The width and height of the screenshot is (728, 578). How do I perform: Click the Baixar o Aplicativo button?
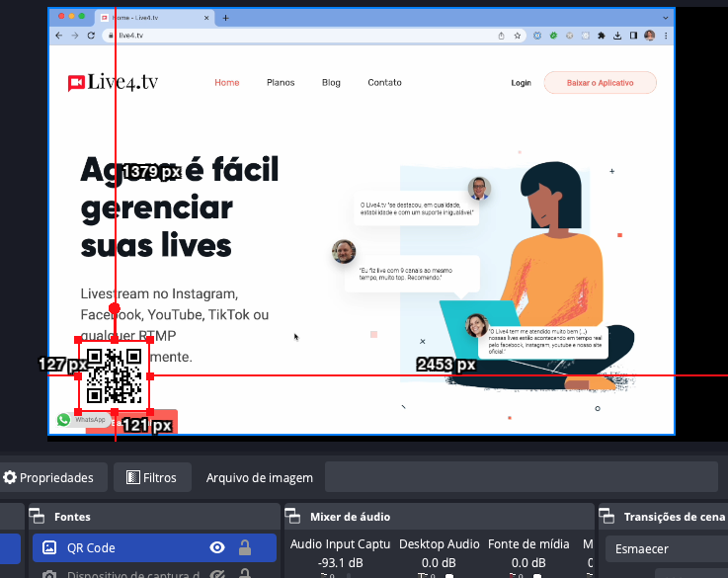pyautogui.click(x=600, y=83)
